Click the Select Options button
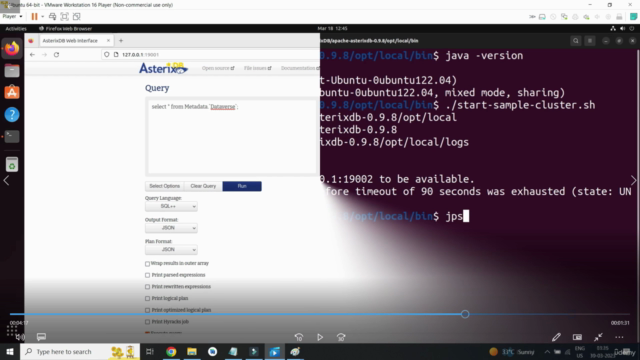This screenshot has height=360, width=640. pyautogui.click(x=164, y=186)
